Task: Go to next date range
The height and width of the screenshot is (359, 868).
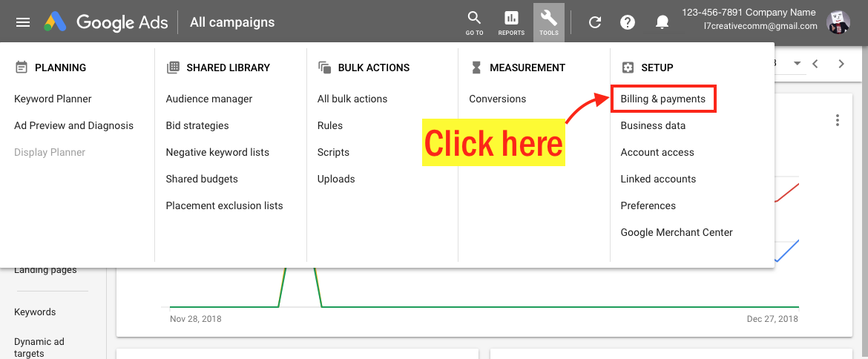Action: pyautogui.click(x=841, y=64)
